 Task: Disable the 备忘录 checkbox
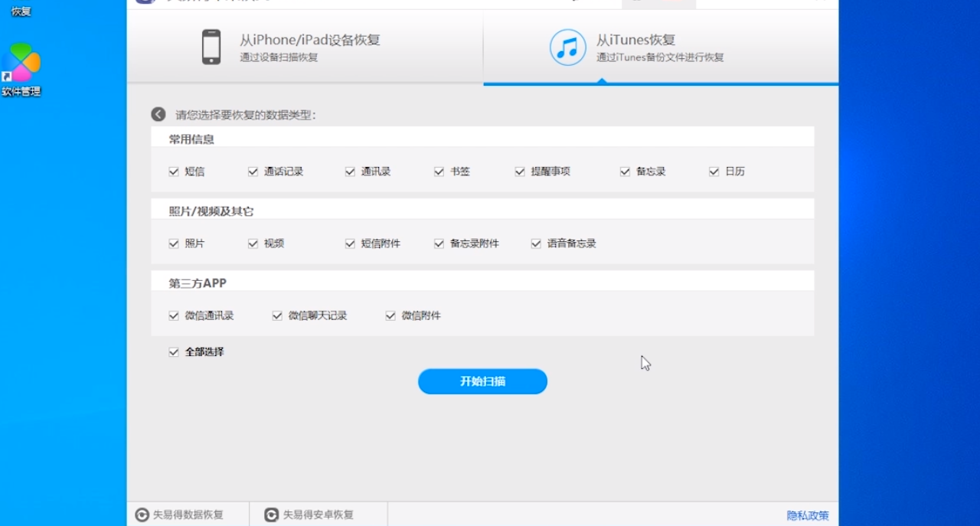[626, 172]
